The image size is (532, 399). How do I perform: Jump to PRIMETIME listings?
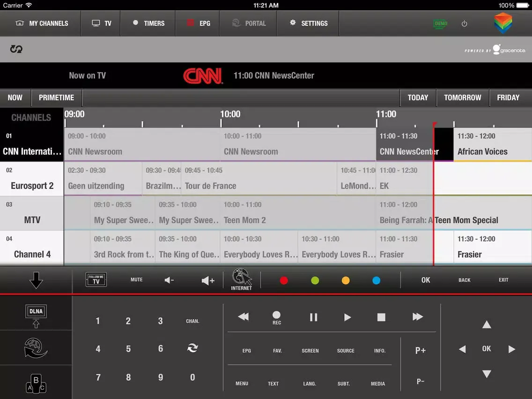56,98
